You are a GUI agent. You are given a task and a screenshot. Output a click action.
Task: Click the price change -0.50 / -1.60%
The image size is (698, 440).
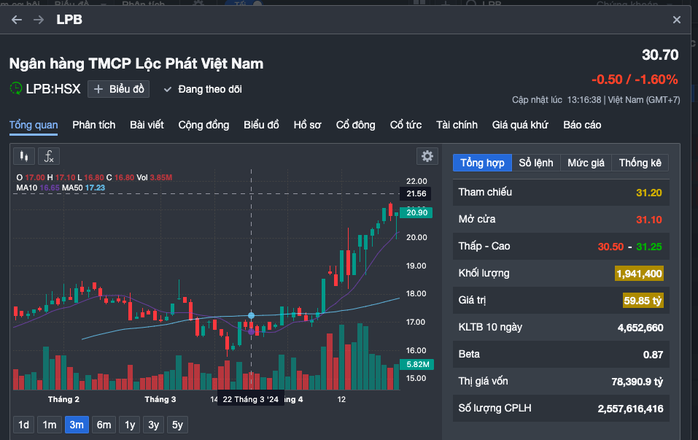[635, 80]
